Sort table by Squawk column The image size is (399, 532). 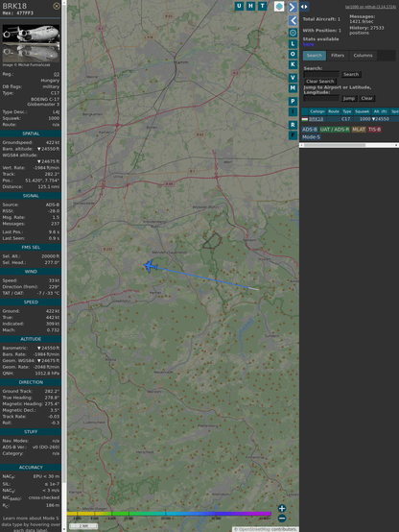[362, 111]
